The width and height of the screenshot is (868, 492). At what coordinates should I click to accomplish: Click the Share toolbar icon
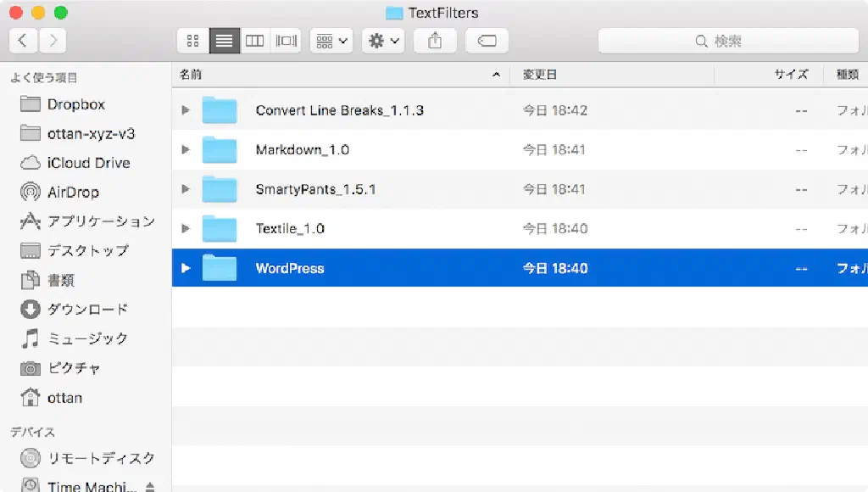[x=436, y=41]
